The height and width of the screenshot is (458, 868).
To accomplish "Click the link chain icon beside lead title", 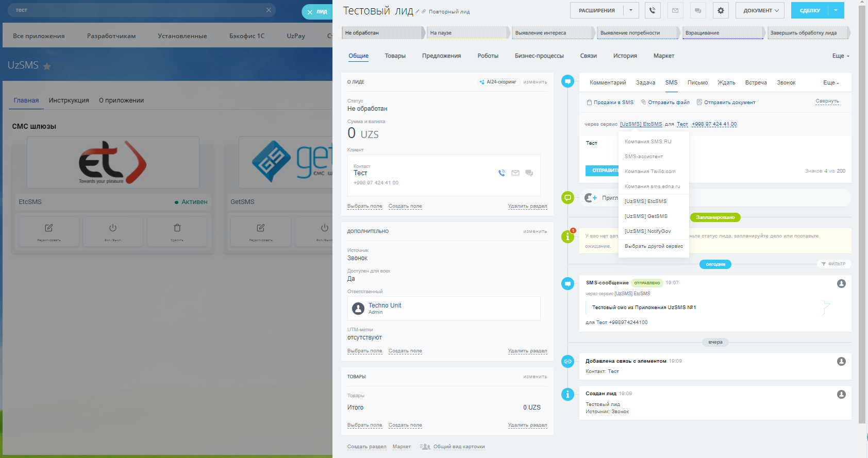I will tap(424, 11).
